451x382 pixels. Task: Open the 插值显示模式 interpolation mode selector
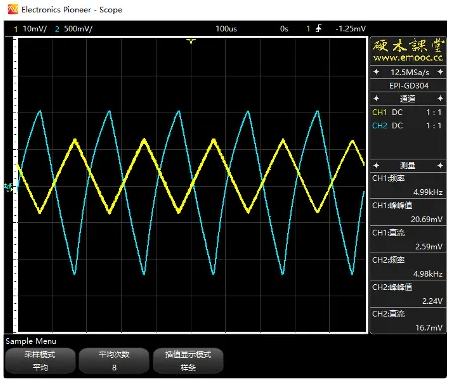click(188, 361)
